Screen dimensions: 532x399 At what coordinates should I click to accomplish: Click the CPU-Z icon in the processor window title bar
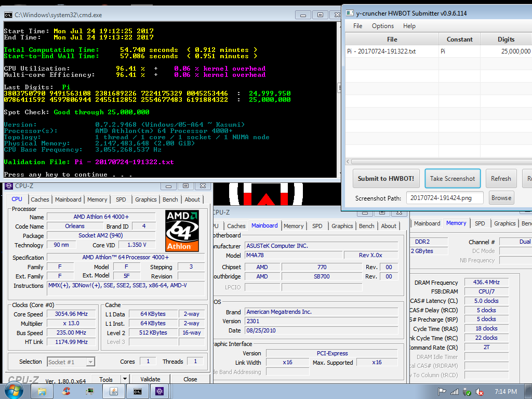pos(9,186)
